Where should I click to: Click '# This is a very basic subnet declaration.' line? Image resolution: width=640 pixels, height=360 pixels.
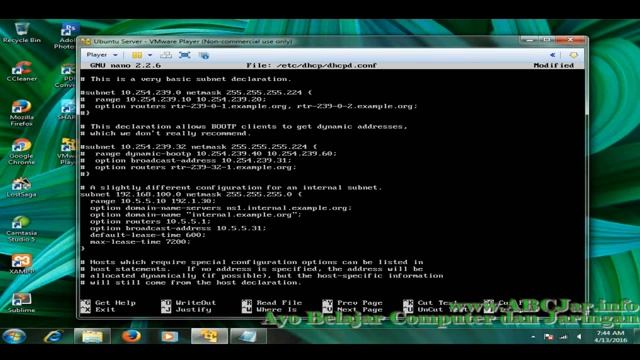(186, 79)
